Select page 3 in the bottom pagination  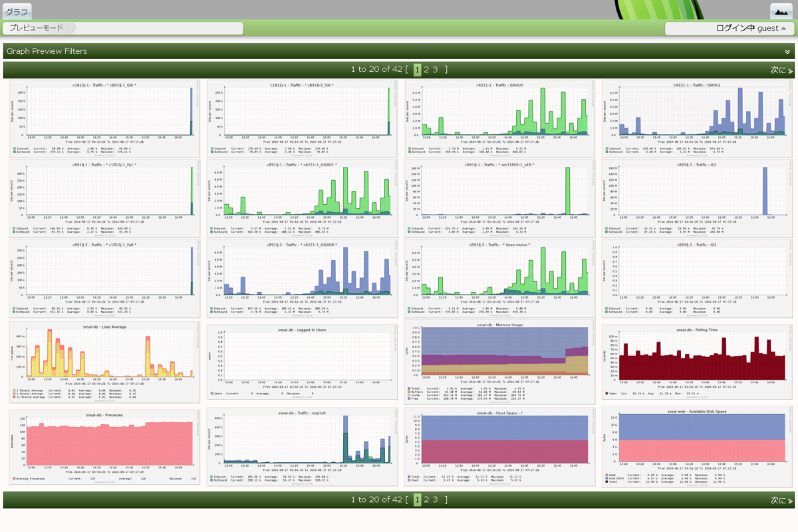tap(436, 499)
